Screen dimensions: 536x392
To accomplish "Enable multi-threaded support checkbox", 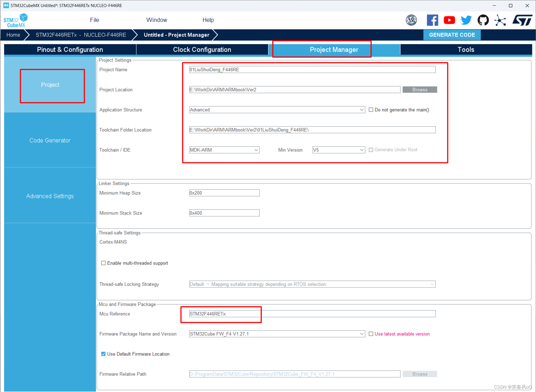I will coord(103,263).
